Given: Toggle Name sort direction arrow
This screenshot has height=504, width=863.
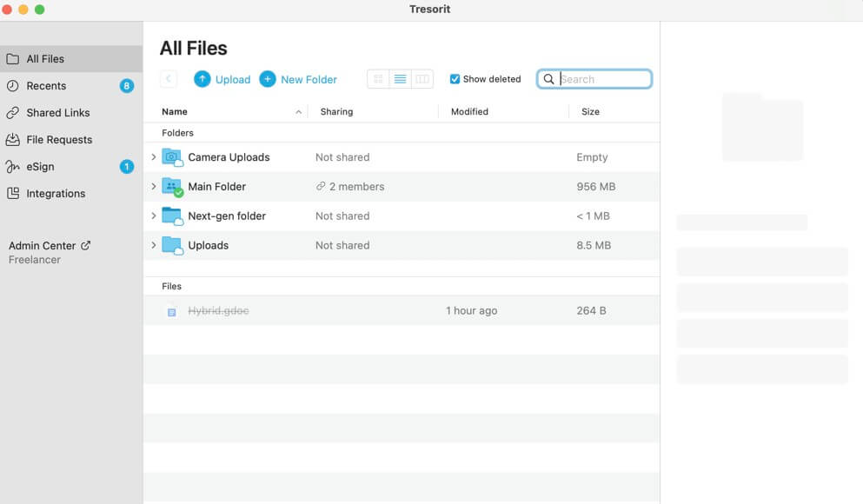Looking at the screenshot, I should point(298,112).
